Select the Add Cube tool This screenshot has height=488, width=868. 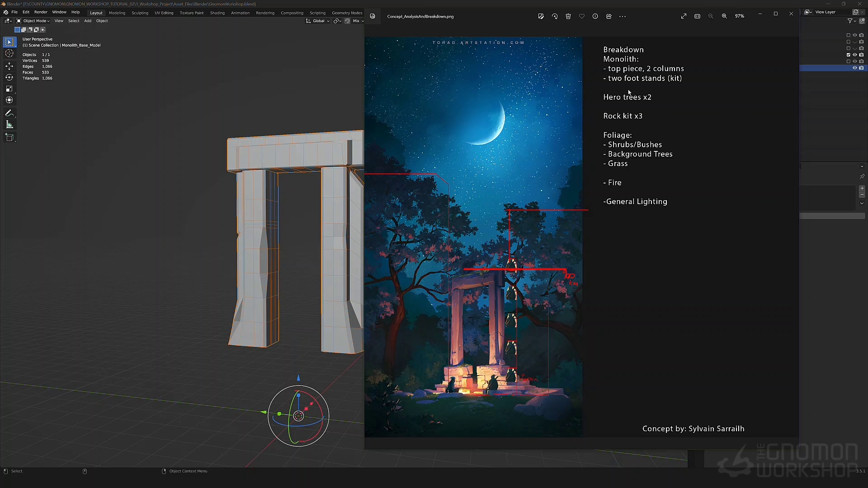[9, 137]
